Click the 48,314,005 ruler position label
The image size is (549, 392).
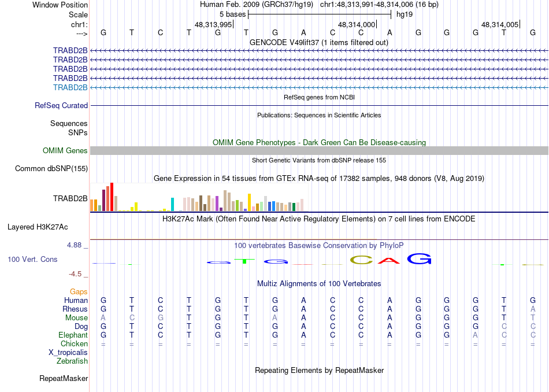point(500,24)
